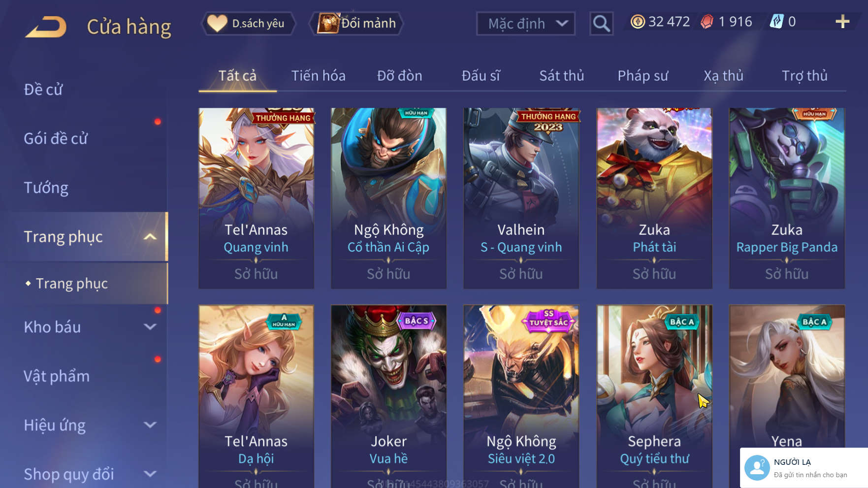Open the Gói đề cử menu
The image size is (868, 488).
(56, 138)
